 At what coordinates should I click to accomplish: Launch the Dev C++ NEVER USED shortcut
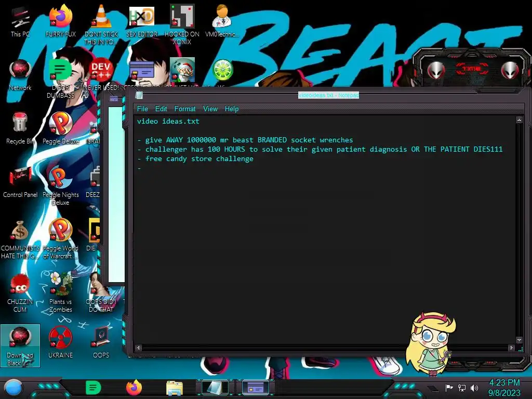[x=101, y=75]
